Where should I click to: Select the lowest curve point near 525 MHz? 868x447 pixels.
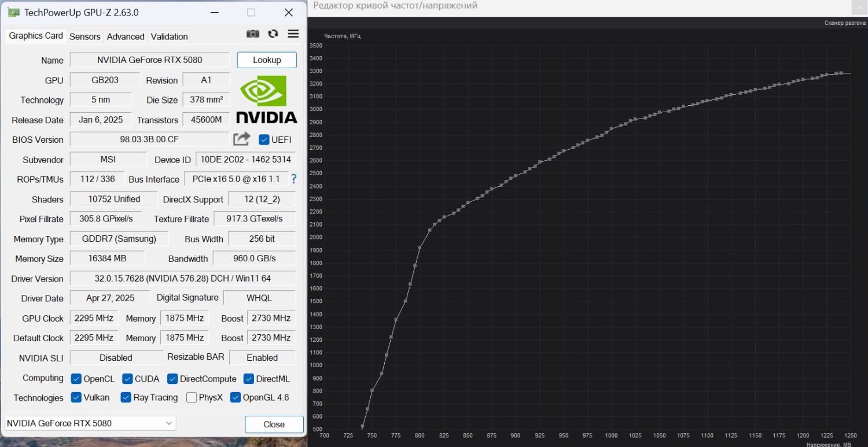362,427
